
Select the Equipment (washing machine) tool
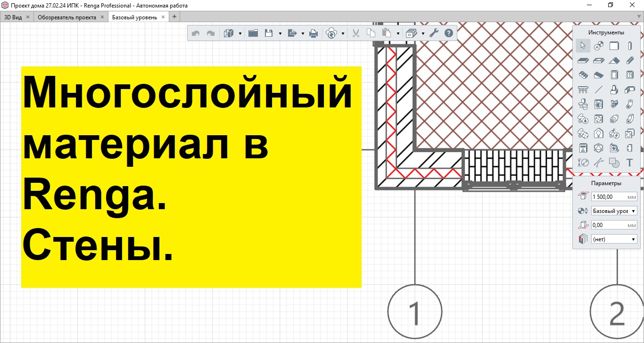(599, 104)
